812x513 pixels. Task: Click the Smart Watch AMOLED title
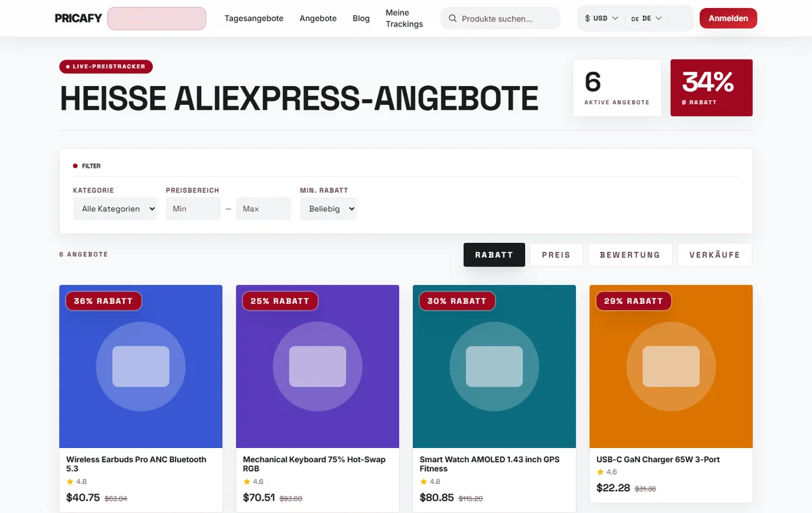point(490,464)
